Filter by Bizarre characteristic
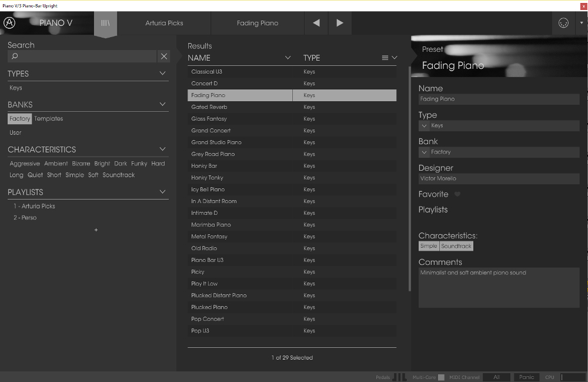588x382 pixels. point(81,164)
